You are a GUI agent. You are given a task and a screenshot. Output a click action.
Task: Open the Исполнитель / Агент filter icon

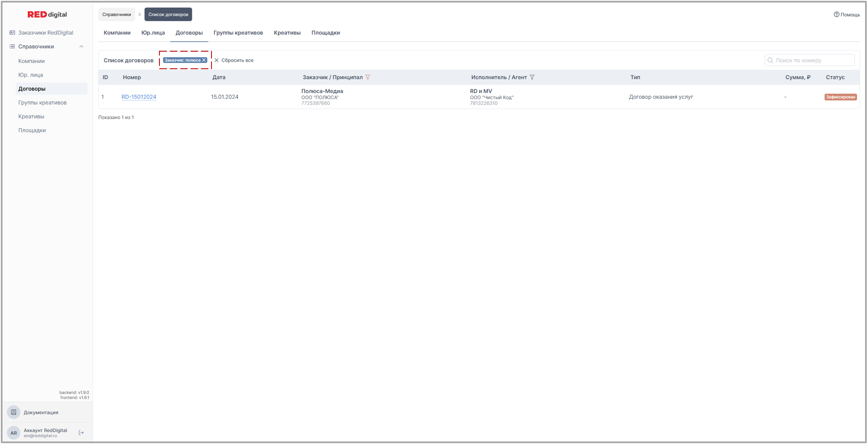point(532,77)
